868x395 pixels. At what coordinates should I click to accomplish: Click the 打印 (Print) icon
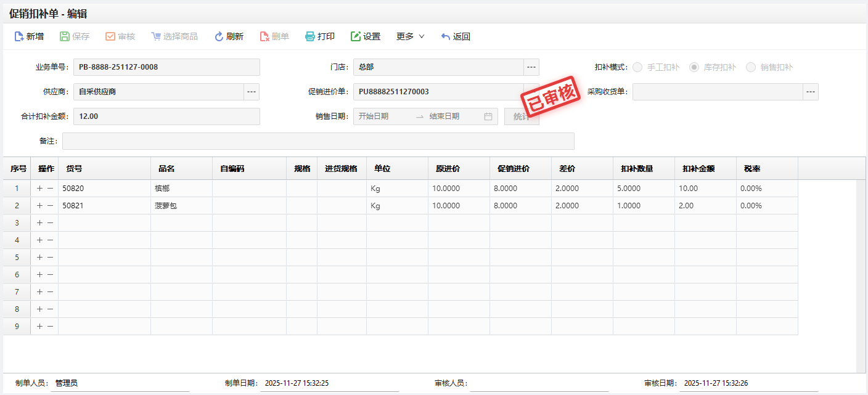(310, 36)
